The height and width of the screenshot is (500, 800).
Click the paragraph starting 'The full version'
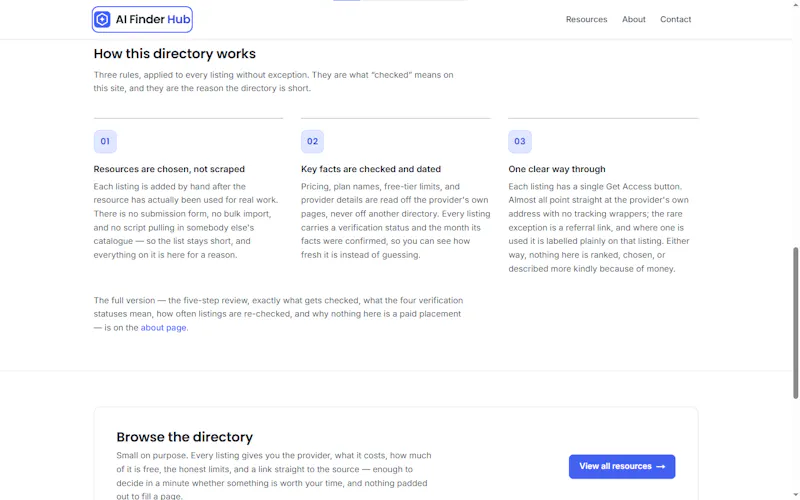coord(278,314)
